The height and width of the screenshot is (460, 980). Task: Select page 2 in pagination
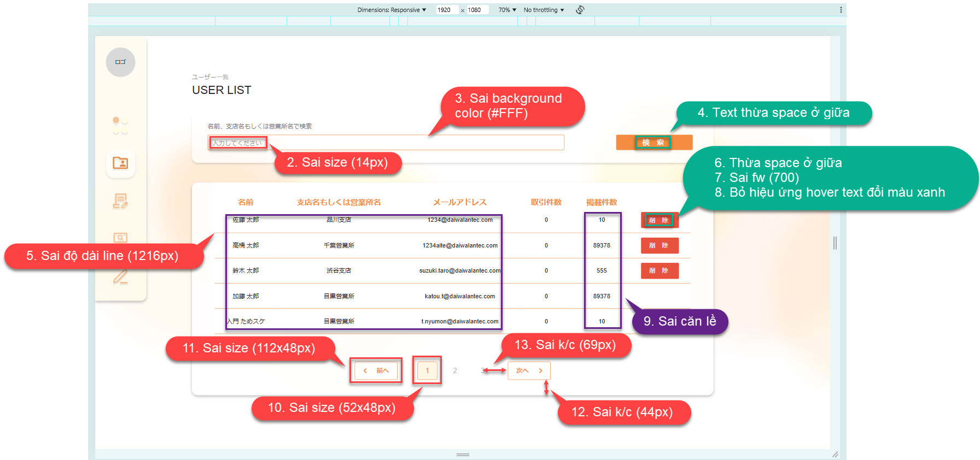pos(454,370)
